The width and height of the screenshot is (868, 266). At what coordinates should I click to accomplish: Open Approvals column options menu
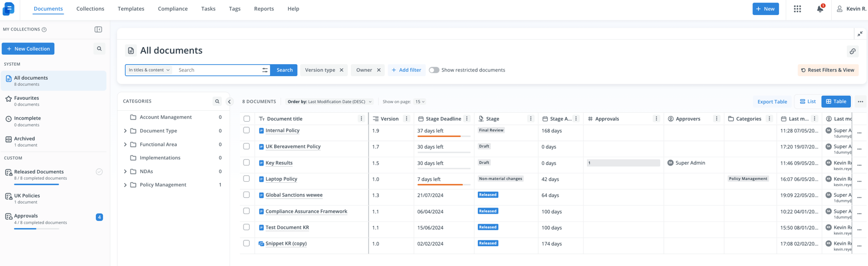pyautogui.click(x=656, y=119)
